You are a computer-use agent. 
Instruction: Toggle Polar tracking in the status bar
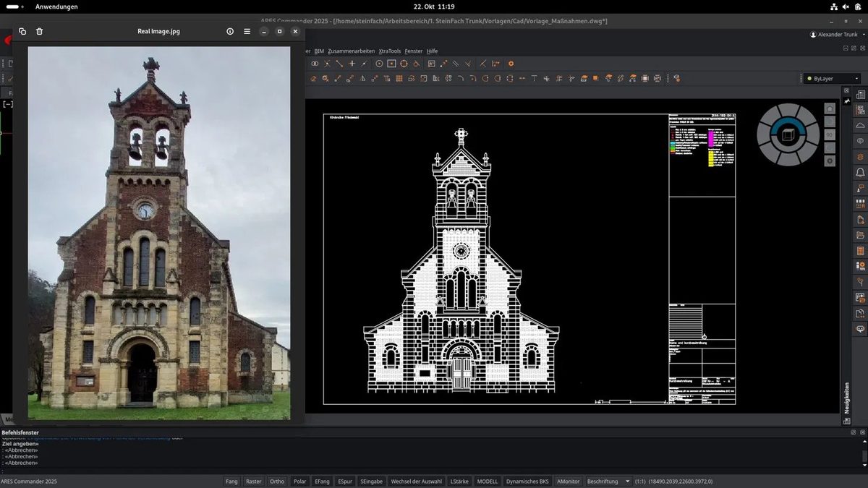coord(299,481)
